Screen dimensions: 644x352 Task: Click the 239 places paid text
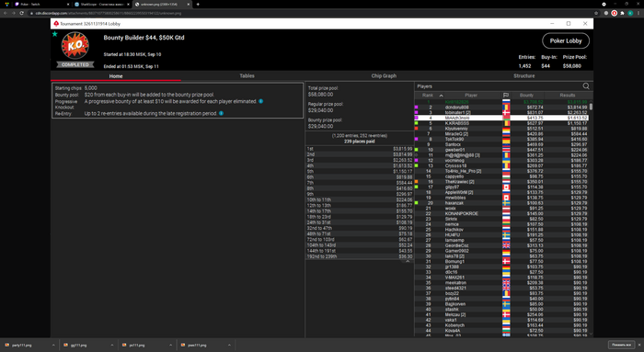click(x=360, y=142)
